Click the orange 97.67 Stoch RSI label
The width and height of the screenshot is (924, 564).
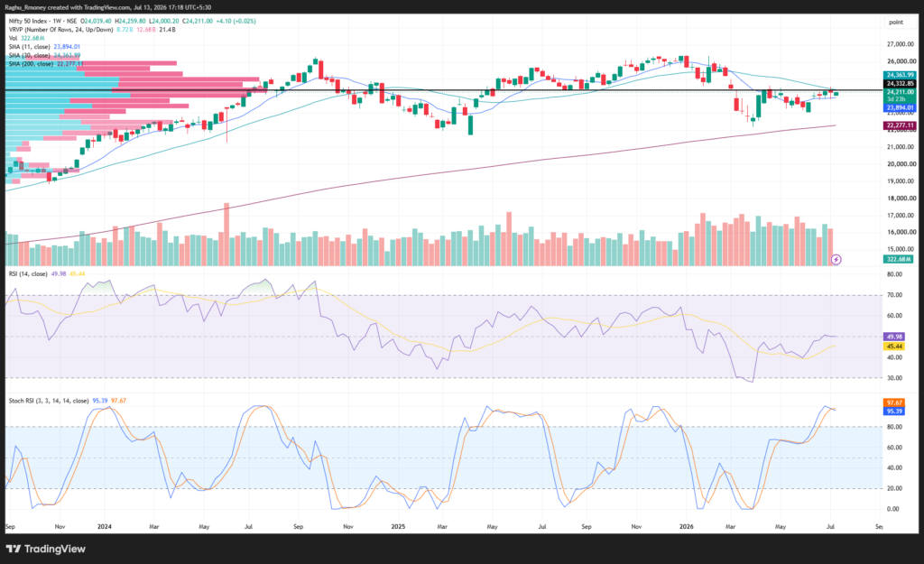(894, 402)
